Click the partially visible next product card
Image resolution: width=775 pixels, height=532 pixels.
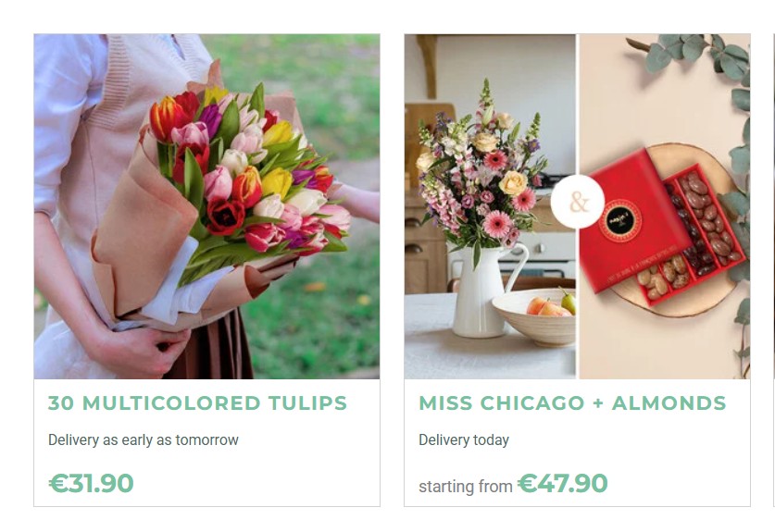tap(773, 270)
